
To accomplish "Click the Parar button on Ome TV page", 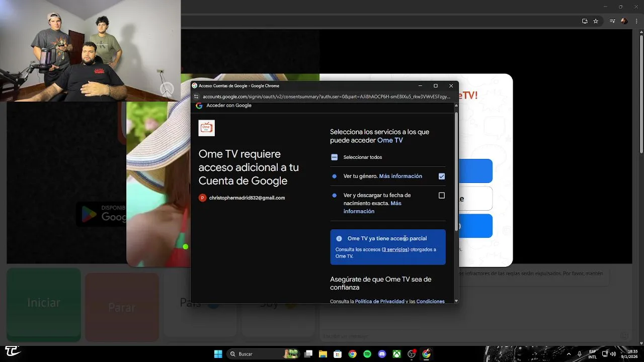I will tap(122, 307).
